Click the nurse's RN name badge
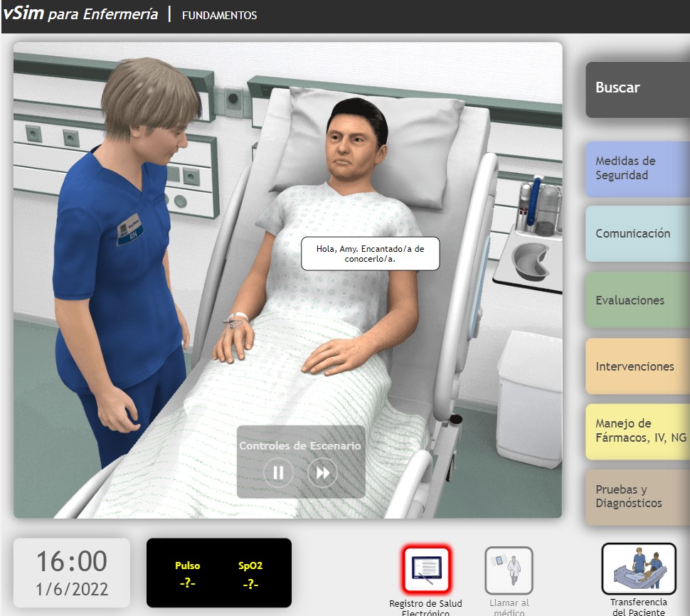The height and width of the screenshot is (616, 690). [133, 233]
